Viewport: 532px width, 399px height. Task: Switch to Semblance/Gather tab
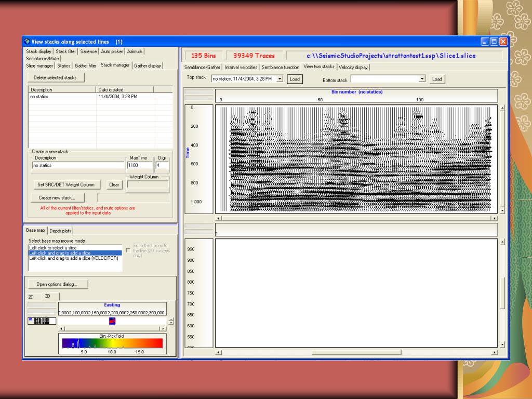(202, 67)
